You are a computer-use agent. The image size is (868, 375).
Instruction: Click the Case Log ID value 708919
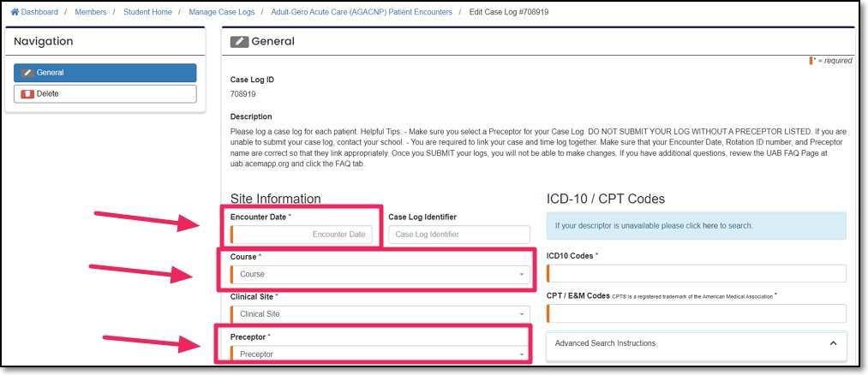pos(243,94)
